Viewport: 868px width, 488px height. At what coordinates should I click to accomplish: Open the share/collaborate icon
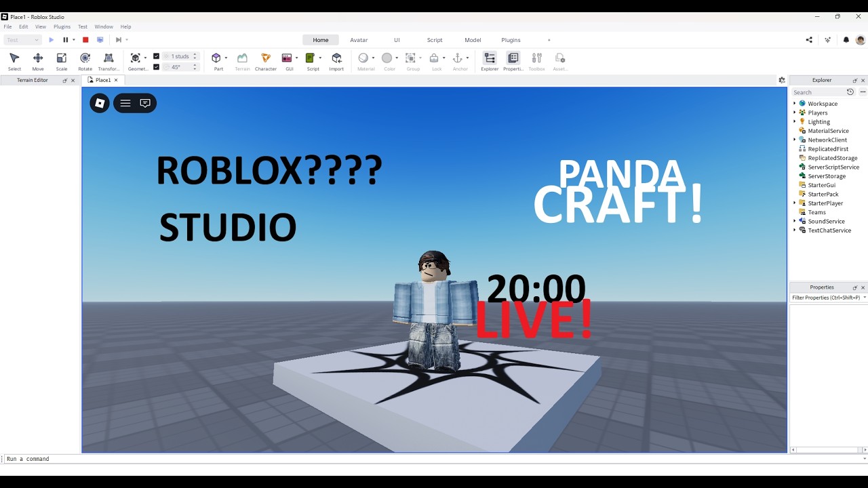(809, 40)
